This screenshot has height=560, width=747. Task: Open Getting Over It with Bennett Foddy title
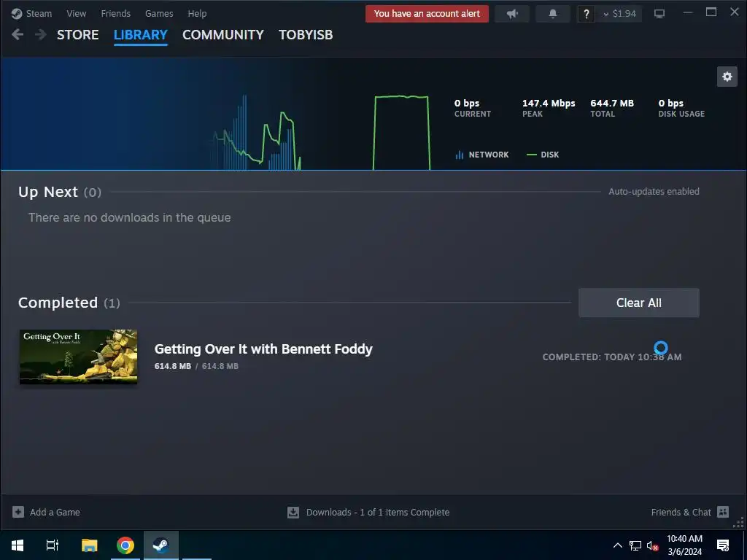[263, 349]
